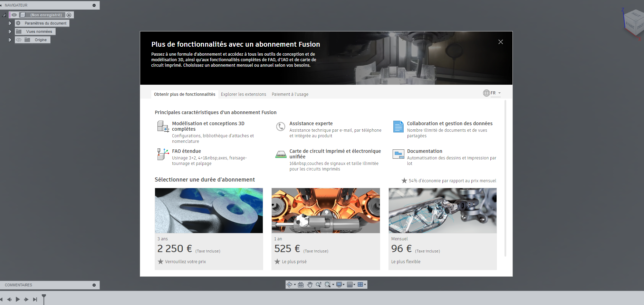Open the Grid and Snaps dropdown arrow
Image resolution: width=644 pixels, height=305 pixels.
click(354, 285)
